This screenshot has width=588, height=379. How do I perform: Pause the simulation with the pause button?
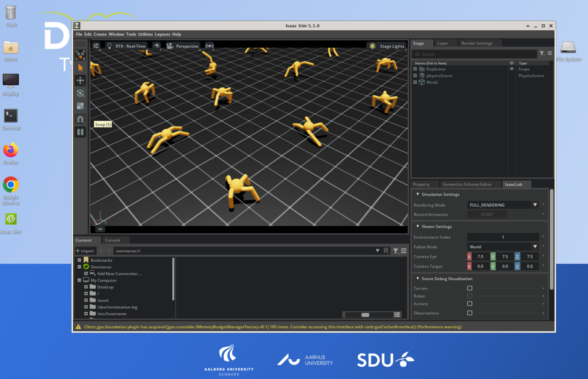click(x=80, y=132)
